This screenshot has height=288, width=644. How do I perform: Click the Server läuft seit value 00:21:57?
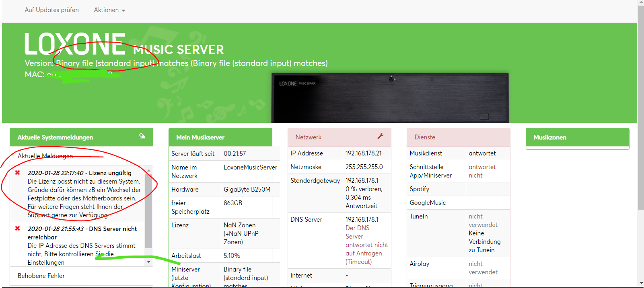tap(235, 153)
